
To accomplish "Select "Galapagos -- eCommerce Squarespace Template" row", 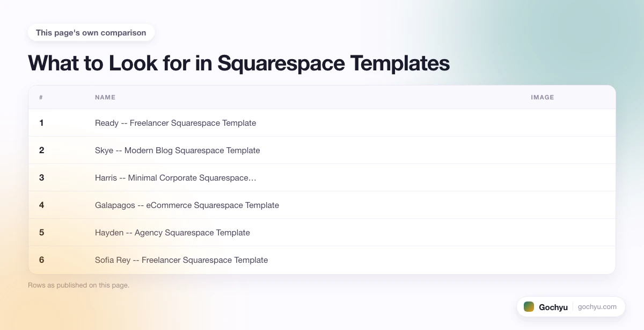I will pos(322,205).
